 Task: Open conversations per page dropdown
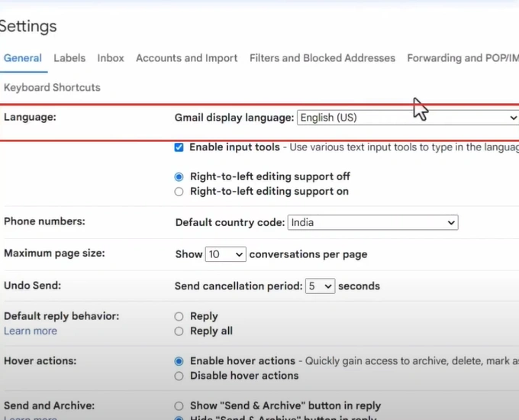pos(225,254)
